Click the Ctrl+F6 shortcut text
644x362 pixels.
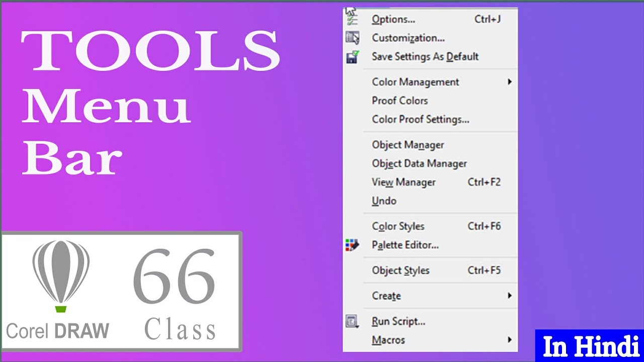484,226
